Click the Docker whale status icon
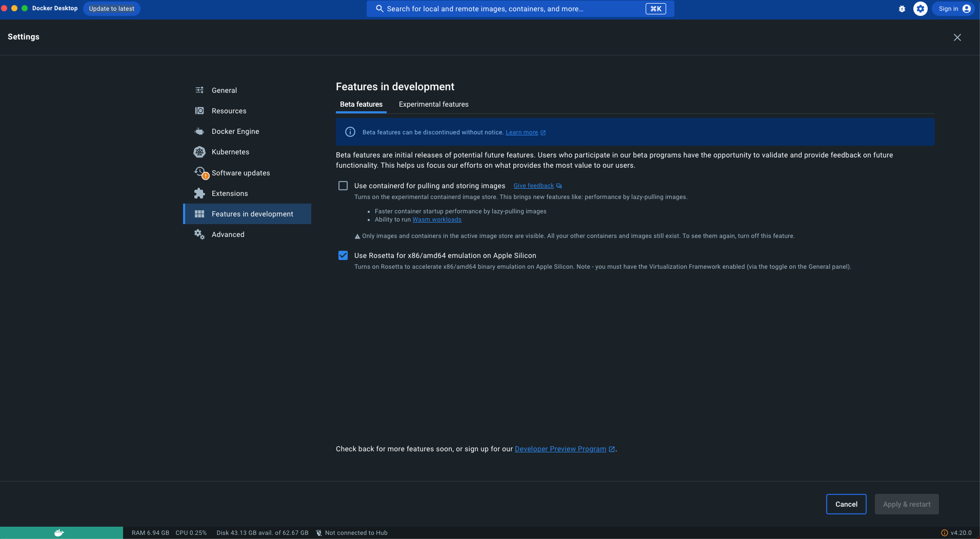The image size is (980, 539). pos(59,533)
